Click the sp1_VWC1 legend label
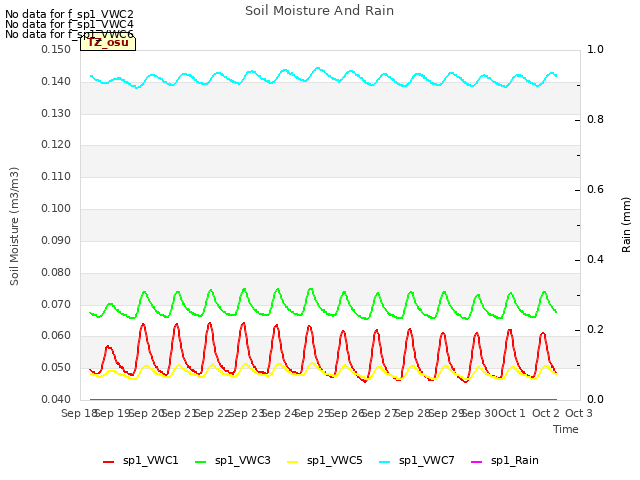Viewport: 640px width, 480px height. click(151, 460)
